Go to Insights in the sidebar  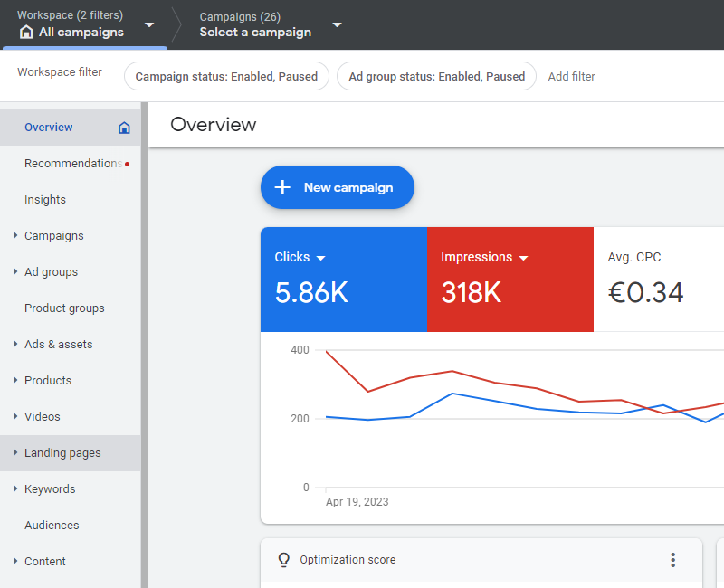45,200
